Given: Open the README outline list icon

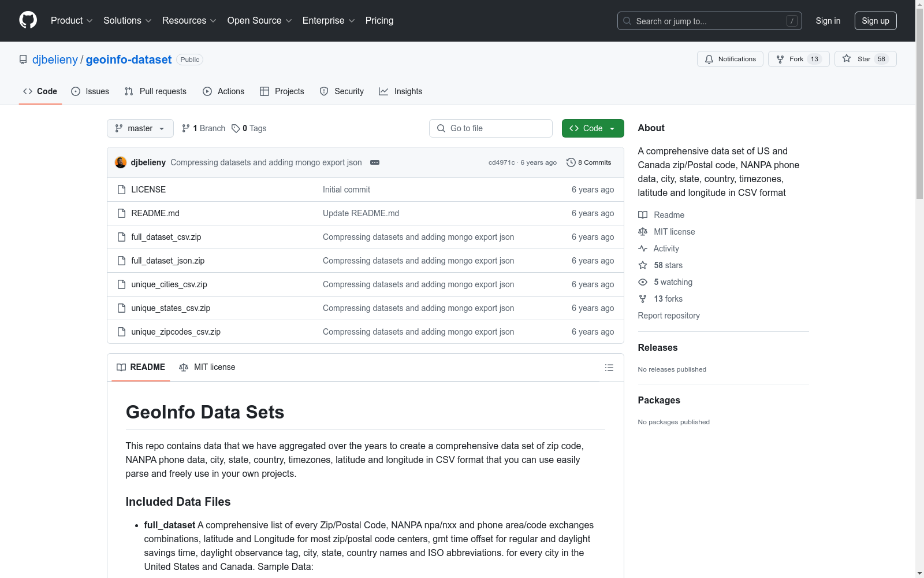Looking at the screenshot, I should coord(609,368).
